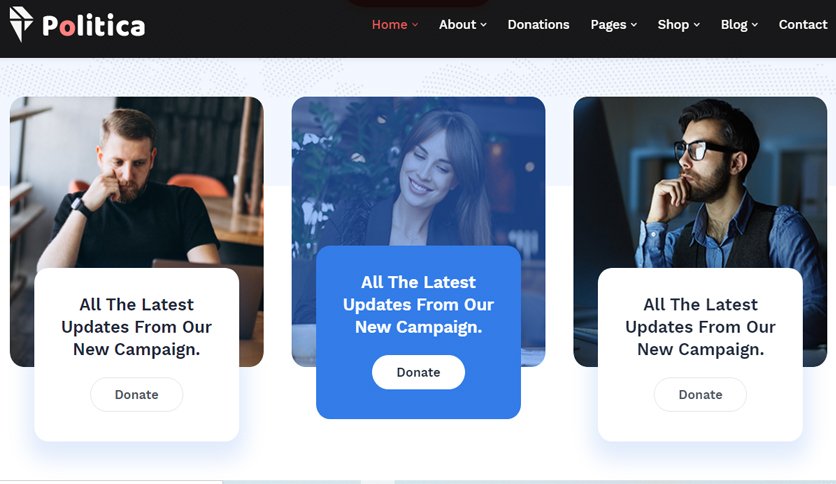836x484 pixels.
Task: Expand the About menu chevron
Action: point(483,25)
